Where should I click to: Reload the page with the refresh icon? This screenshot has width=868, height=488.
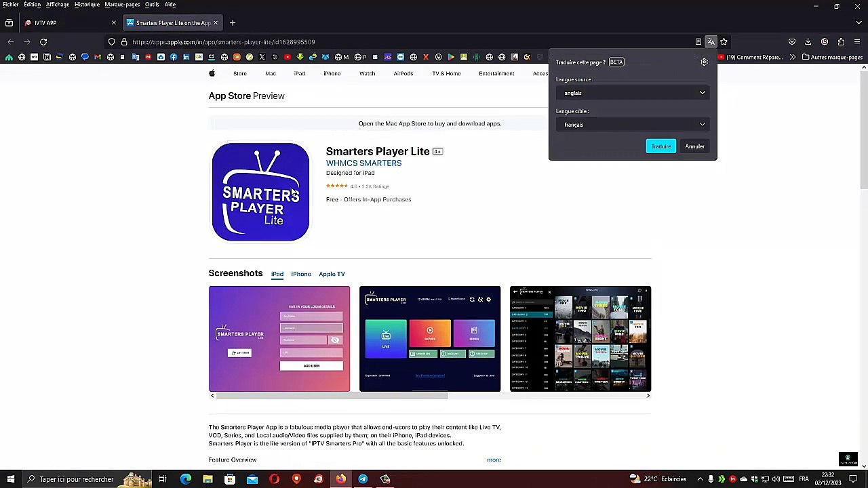pos(43,42)
